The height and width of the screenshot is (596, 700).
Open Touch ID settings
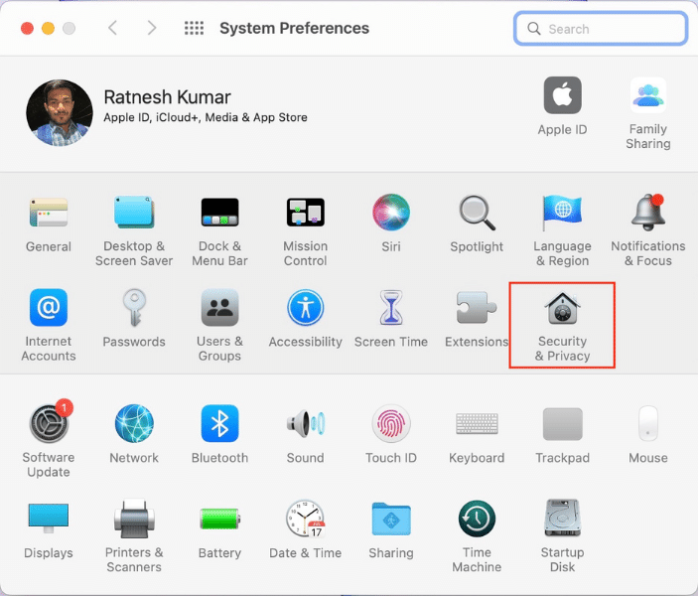pyautogui.click(x=391, y=423)
